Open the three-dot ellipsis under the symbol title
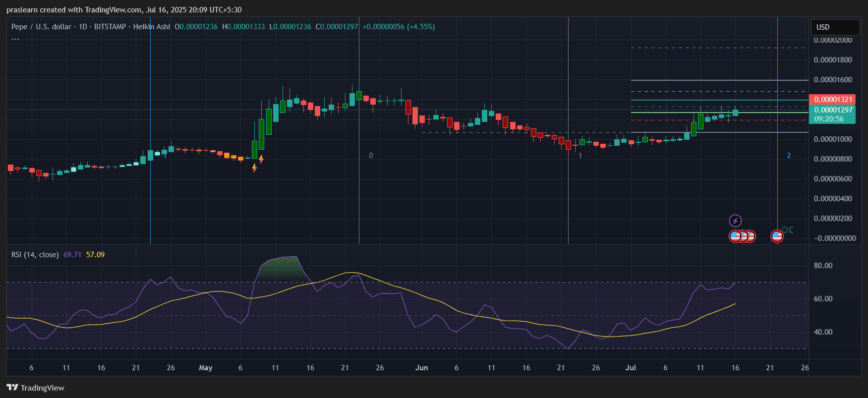This screenshot has width=868, height=398. [x=15, y=38]
